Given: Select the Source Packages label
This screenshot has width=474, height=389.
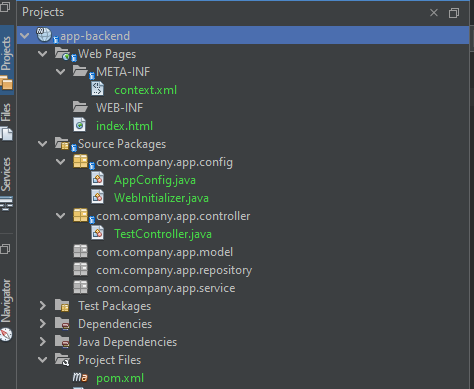Looking at the screenshot, I should (122, 144).
